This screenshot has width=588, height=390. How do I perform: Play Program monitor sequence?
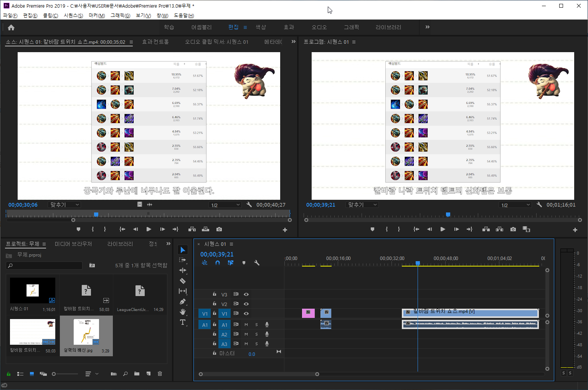[x=443, y=229]
